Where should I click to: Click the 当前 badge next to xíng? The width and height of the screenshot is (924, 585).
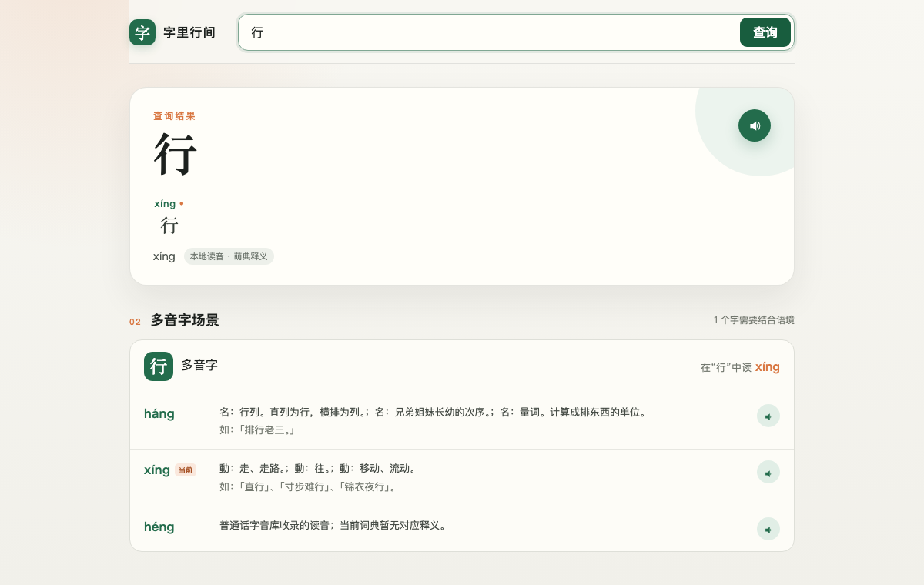[186, 470]
